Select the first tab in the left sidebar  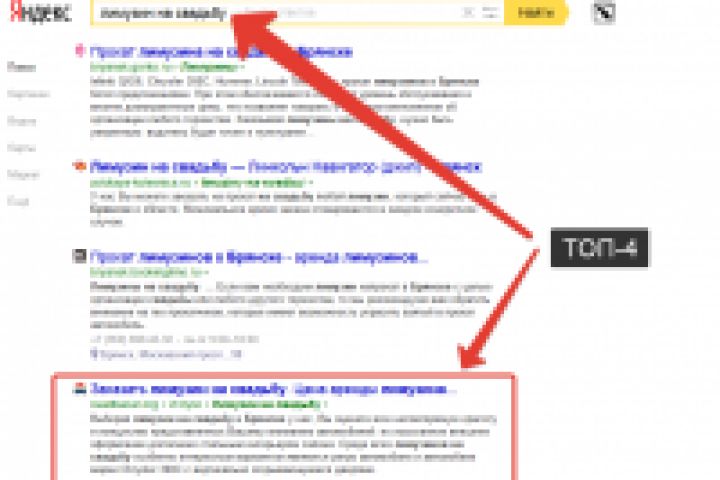[x=21, y=68]
